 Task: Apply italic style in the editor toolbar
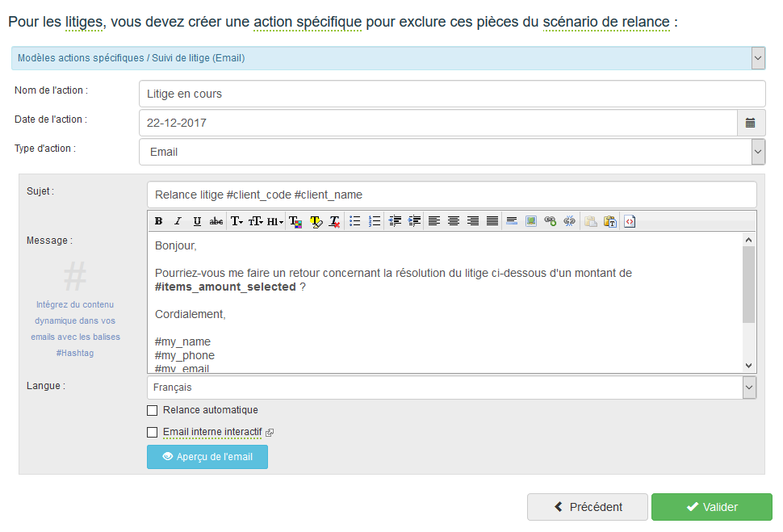click(x=178, y=221)
